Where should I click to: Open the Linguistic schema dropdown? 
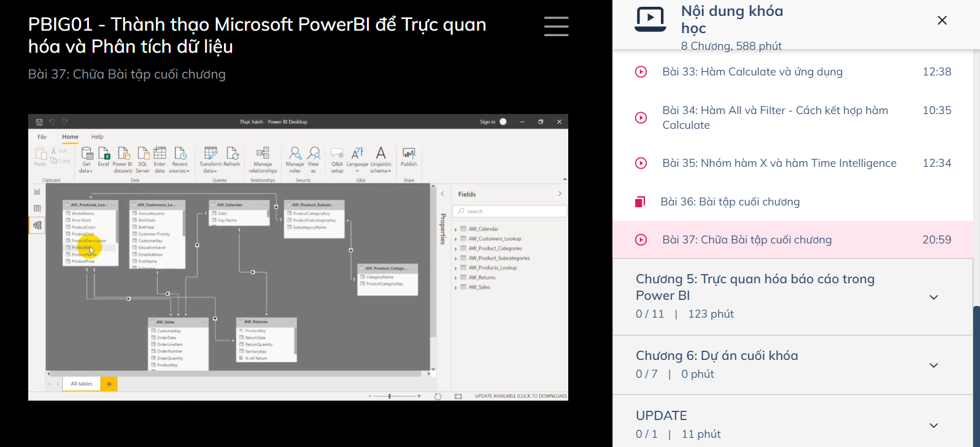click(381, 159)
